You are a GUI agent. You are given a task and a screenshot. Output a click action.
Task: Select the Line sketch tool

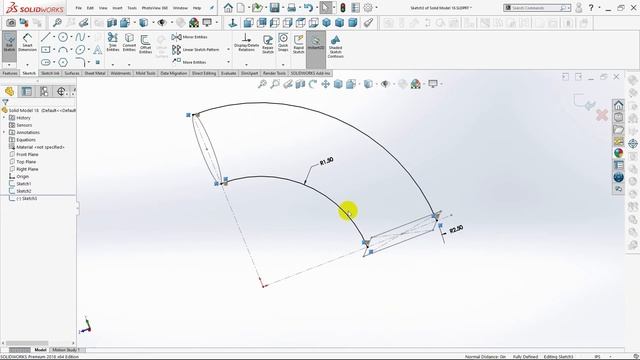(x=45, y=37)
